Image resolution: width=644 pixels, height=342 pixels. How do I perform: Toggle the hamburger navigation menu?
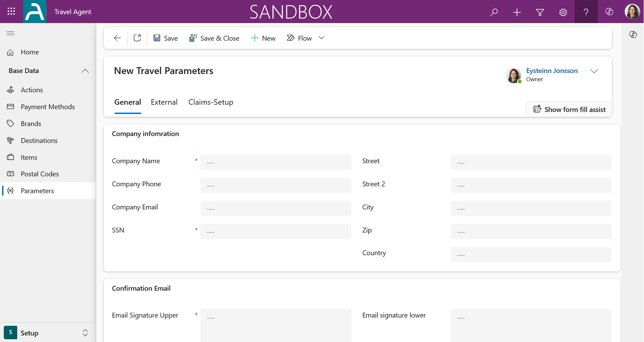pos(11,33)
